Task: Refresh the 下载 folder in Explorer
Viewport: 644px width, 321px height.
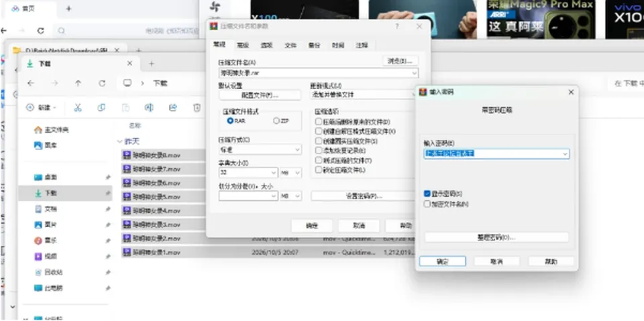Action: [x=102, y=83]
